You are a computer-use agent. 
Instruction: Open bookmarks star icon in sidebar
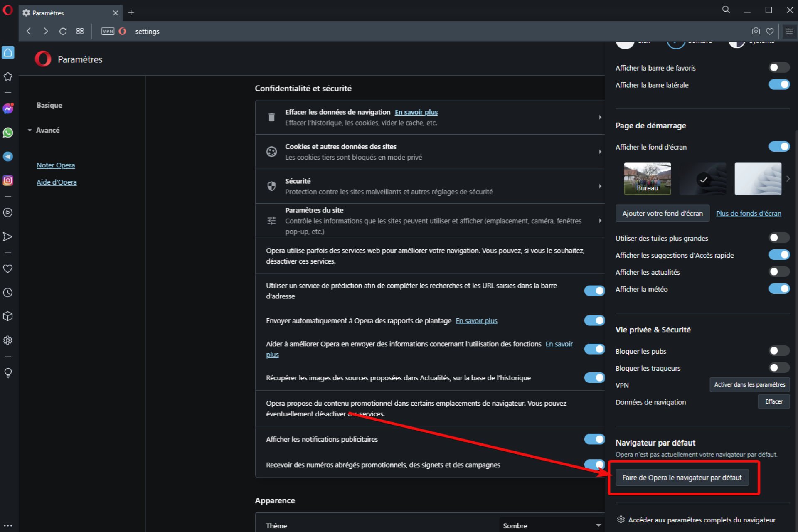click(x=8, y=76)
